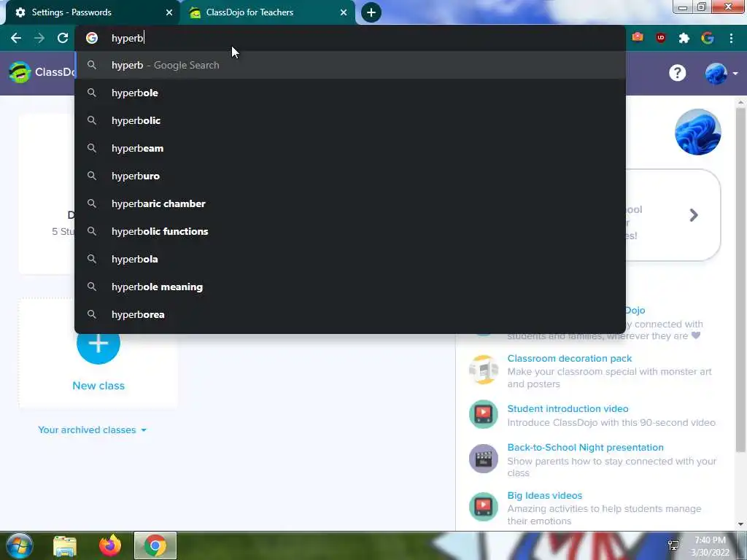Open the Windows Start menu
747x560 pixels.
point(19,545)
